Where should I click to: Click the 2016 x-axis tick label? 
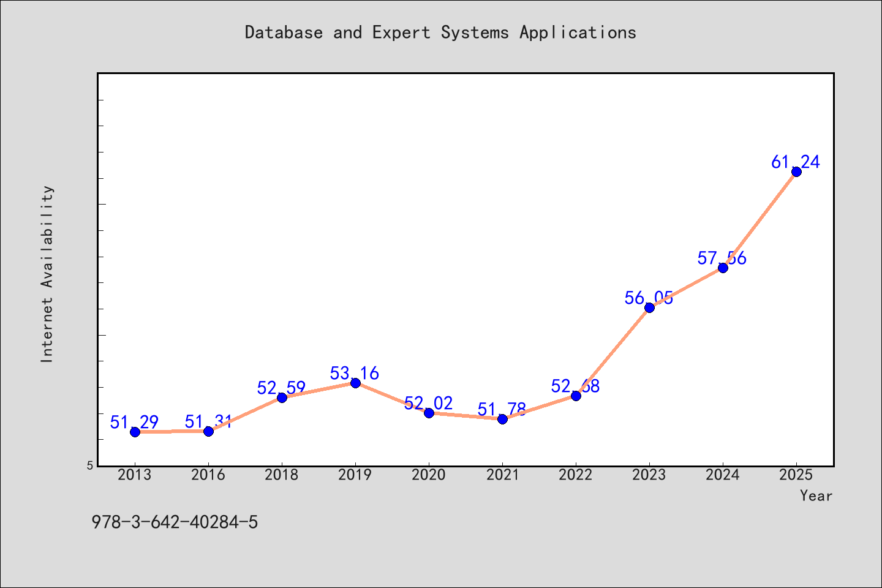(208, 475)
